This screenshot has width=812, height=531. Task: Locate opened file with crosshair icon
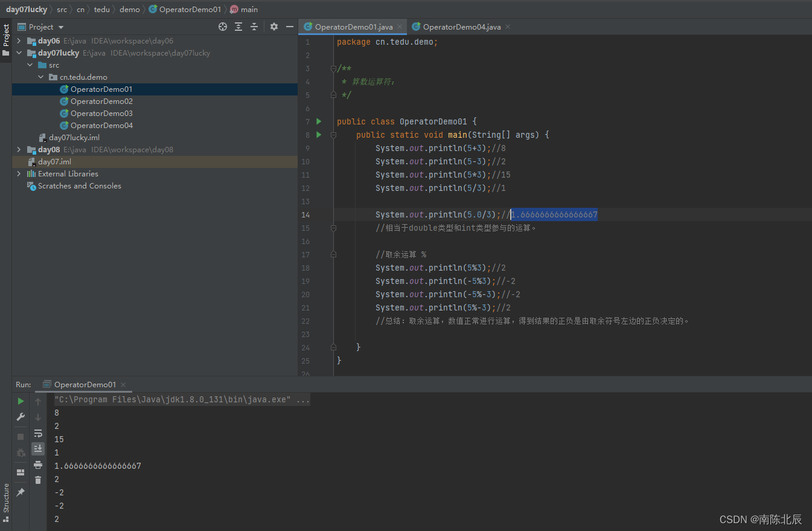[223, 27]
